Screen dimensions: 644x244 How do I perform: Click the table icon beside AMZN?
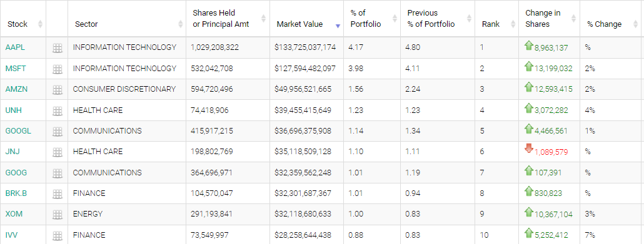[x=57, y=89]
